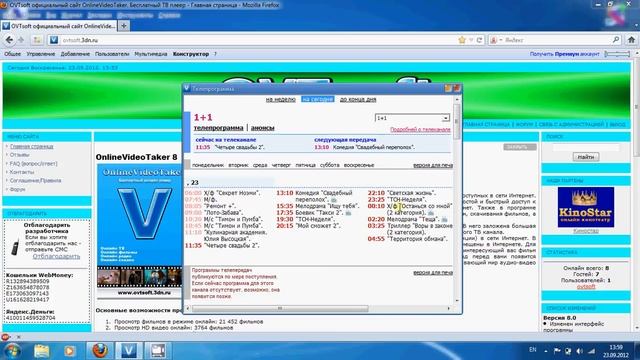Select четверг in day row
The image size is (640, 360).
[x=281, y=165]
